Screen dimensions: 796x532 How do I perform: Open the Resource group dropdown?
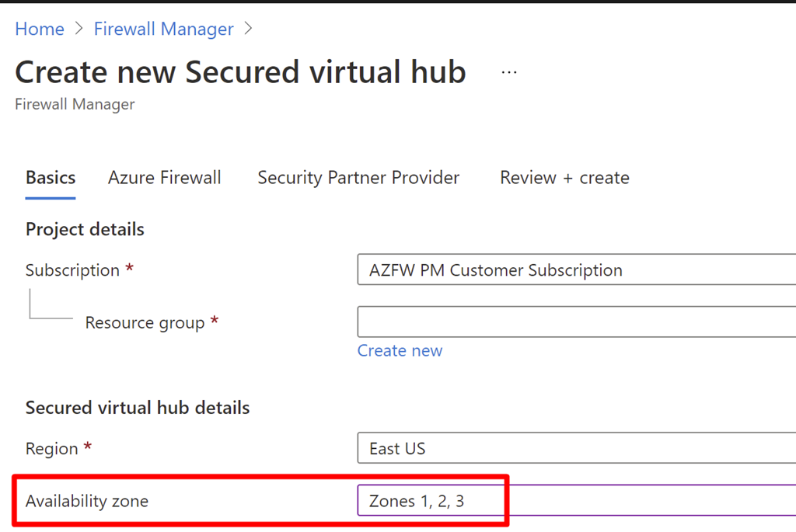576,322
